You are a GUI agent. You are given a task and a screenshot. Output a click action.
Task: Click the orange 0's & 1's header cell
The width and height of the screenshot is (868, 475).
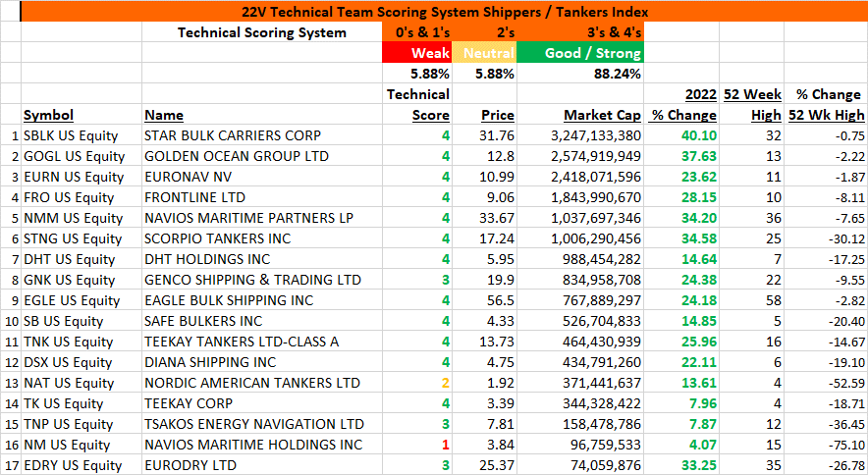pos(417,32)
